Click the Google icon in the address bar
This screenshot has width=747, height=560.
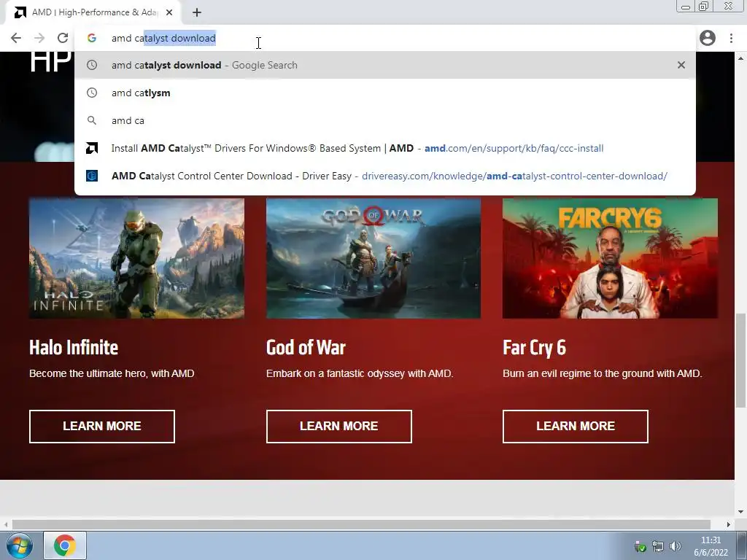click(x=92, y=38)
